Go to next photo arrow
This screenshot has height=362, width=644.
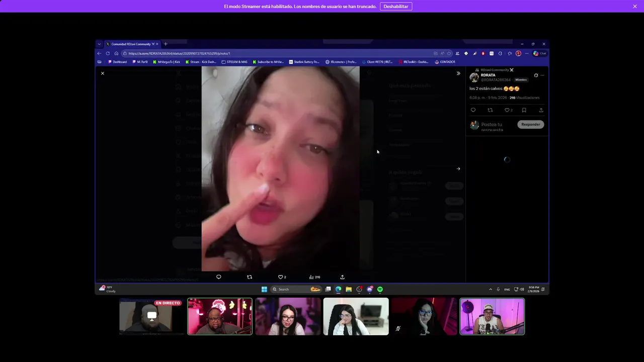pos(458,169)
